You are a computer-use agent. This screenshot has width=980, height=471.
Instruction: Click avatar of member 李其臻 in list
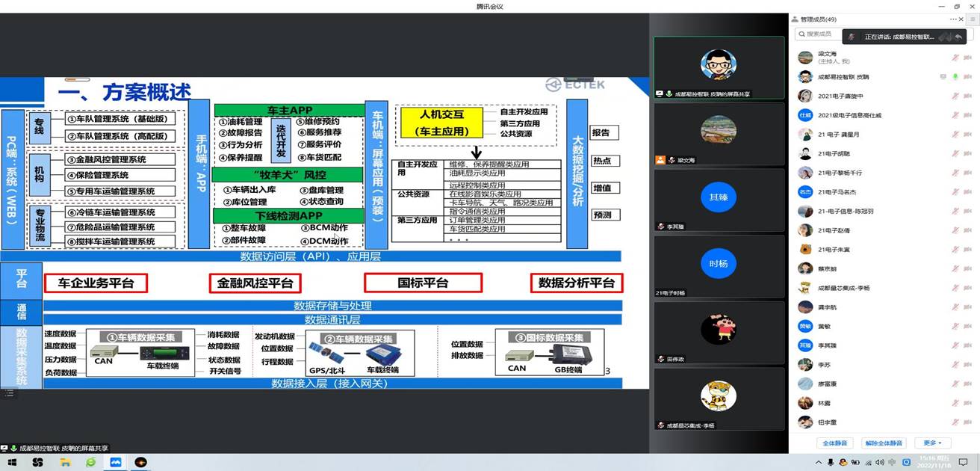click(804, 345)
